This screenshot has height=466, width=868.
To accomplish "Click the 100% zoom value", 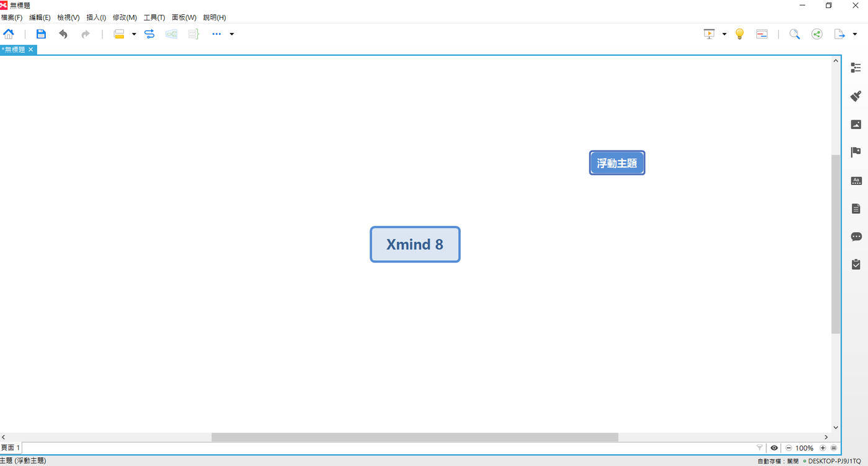I will pyautogui.click(x=805, y=448).
